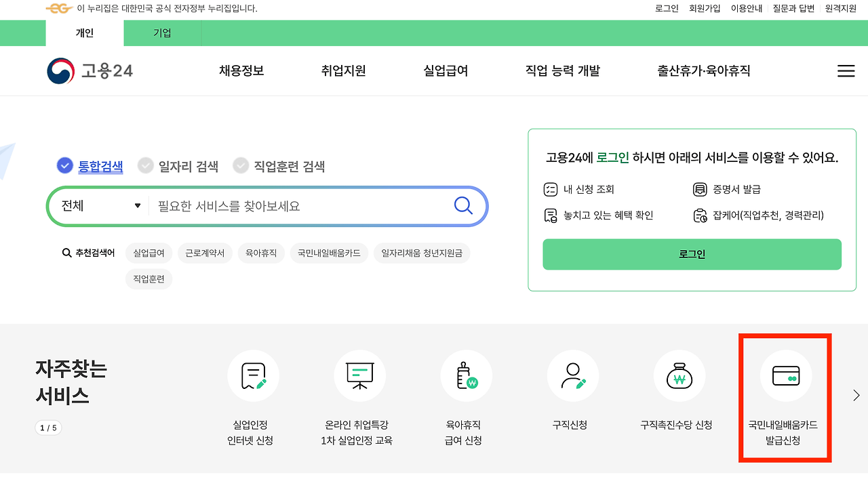Image resolution: width=868 pixels, height=477 pixels.
Task: Click the search magnifier icon
Action: (x=463, y=206)
